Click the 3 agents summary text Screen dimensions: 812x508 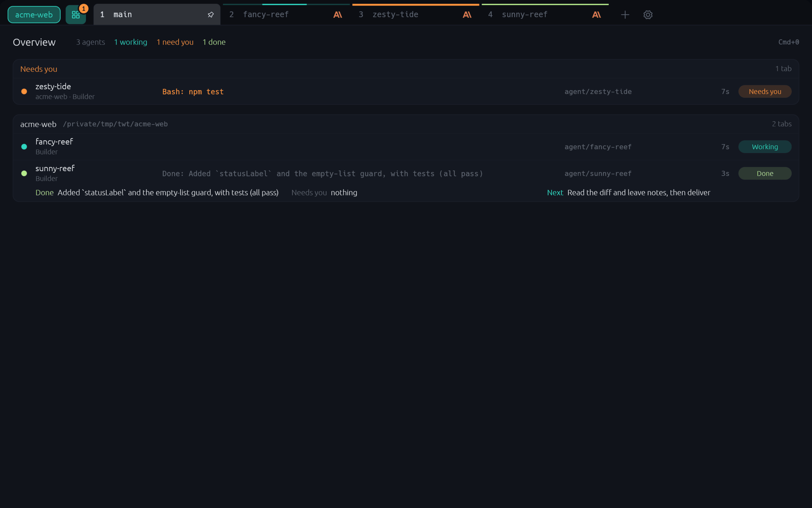pos(90,42)
